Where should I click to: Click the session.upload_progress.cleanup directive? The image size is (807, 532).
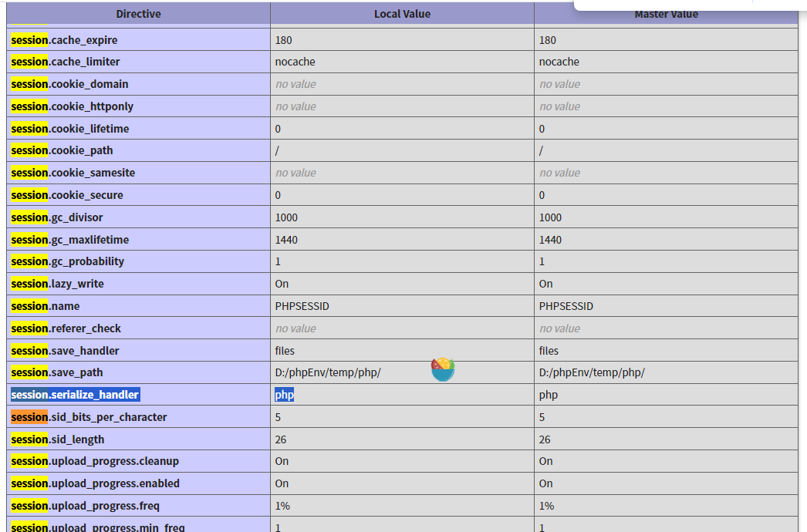[x=95, y=461]
